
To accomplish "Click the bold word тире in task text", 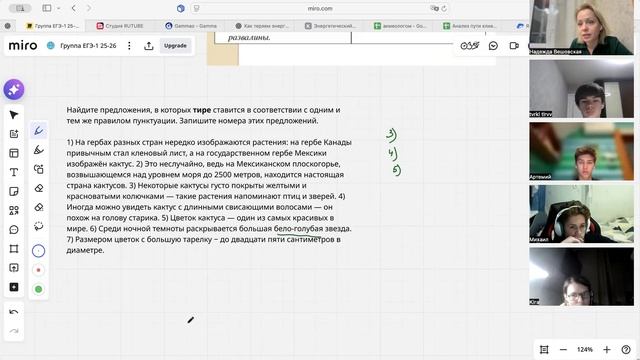I will 202,110.
